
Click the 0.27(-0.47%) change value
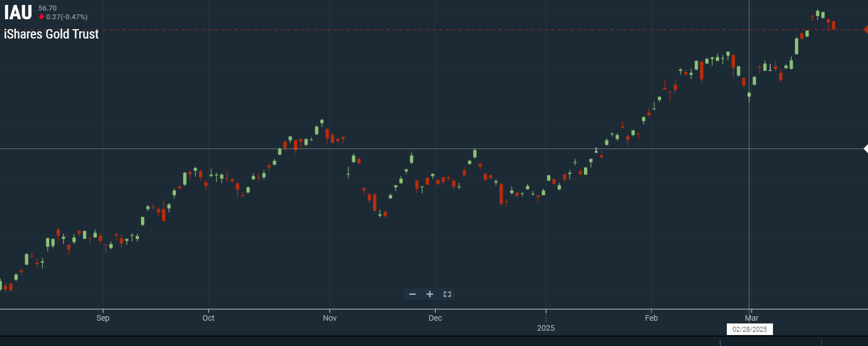pyautogui.click(x=66, y=17)
